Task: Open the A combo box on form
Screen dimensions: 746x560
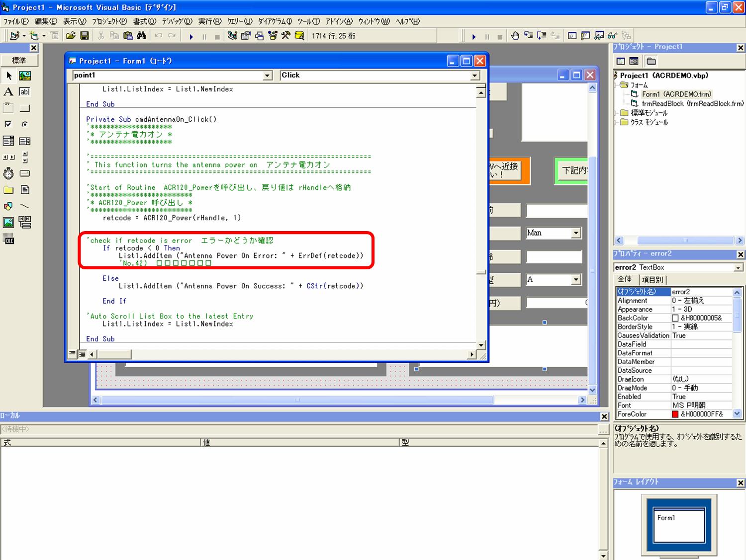Action: [x=576, y=280]
